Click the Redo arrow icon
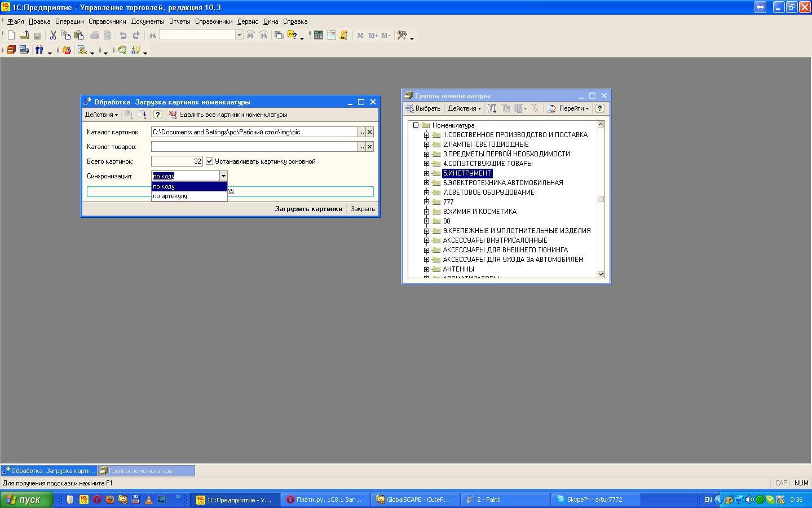 [136, 35]
